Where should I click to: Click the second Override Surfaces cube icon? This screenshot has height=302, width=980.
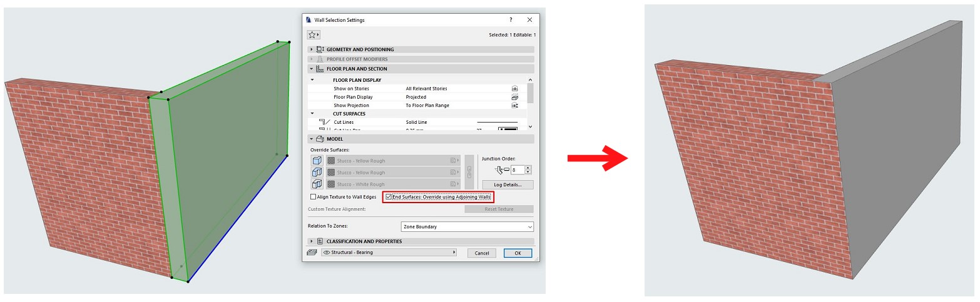[317, 173]
